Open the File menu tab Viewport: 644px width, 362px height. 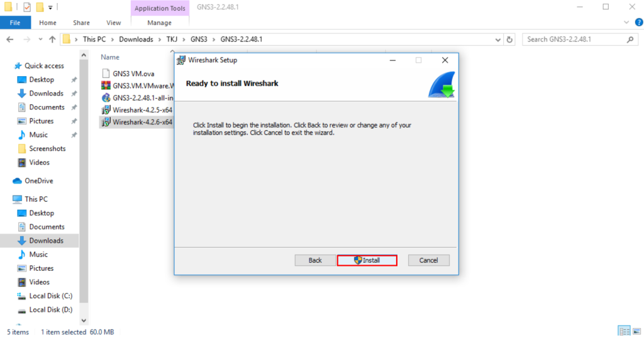point(14,23)
